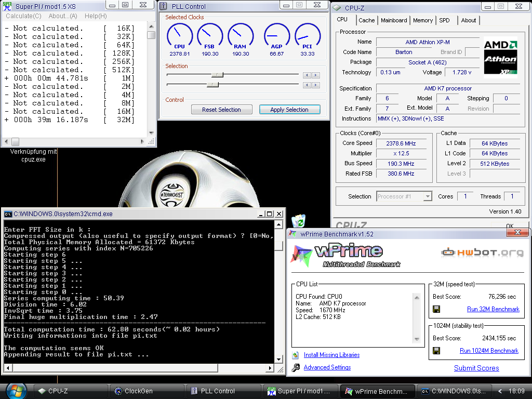Click the Windows Start orb
The height and width of the screenshot is (399, 532).
click(16, 391)
